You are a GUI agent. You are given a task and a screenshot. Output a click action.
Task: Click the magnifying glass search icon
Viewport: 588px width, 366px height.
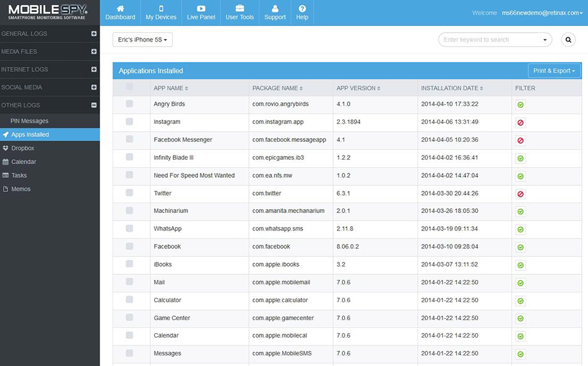click(x=568, y=40)
